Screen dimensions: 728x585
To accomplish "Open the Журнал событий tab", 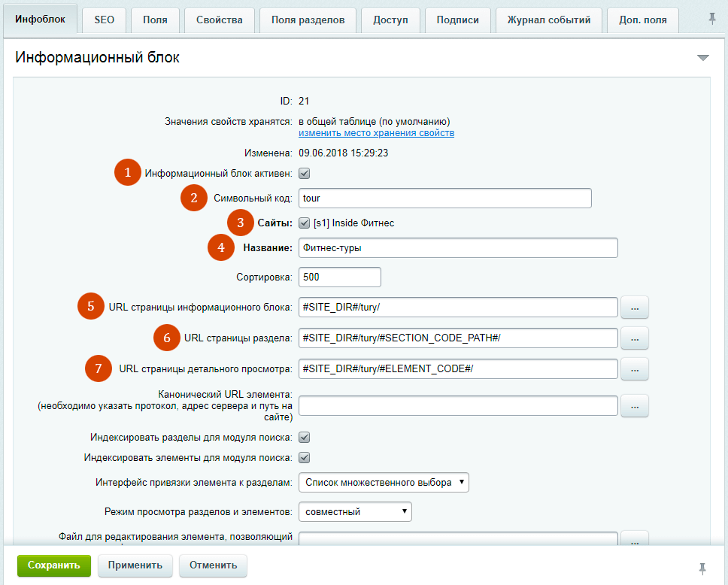I will click(x=548, y=20).
